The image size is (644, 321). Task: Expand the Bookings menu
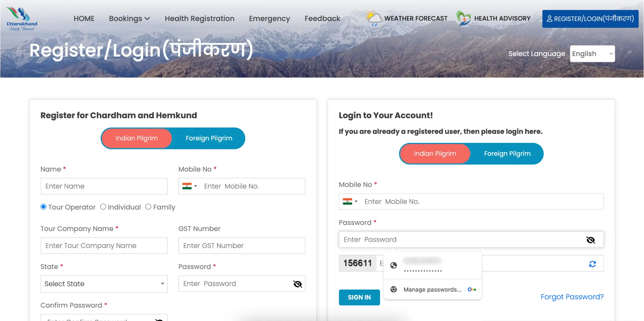129,19
